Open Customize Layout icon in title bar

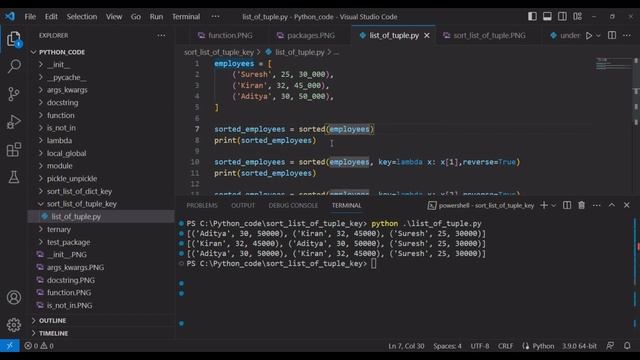578,16
